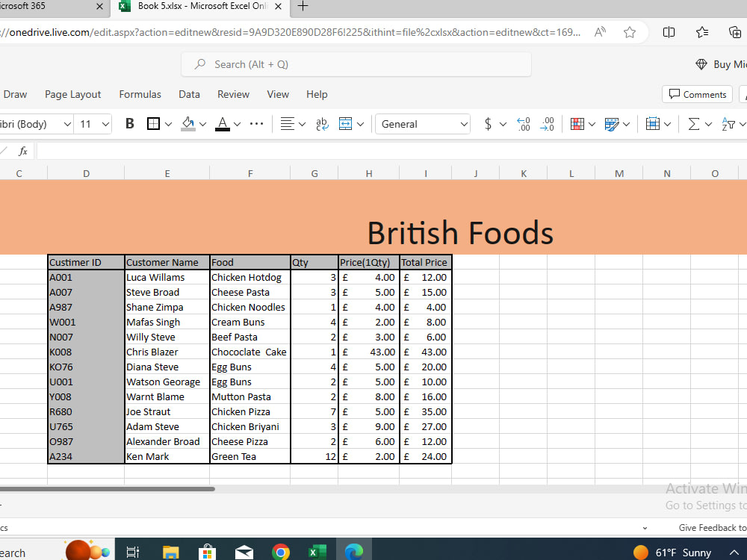Apply currency dollar format
The width and height of the screenshot is (747, 560).
(x=488, y=124)
